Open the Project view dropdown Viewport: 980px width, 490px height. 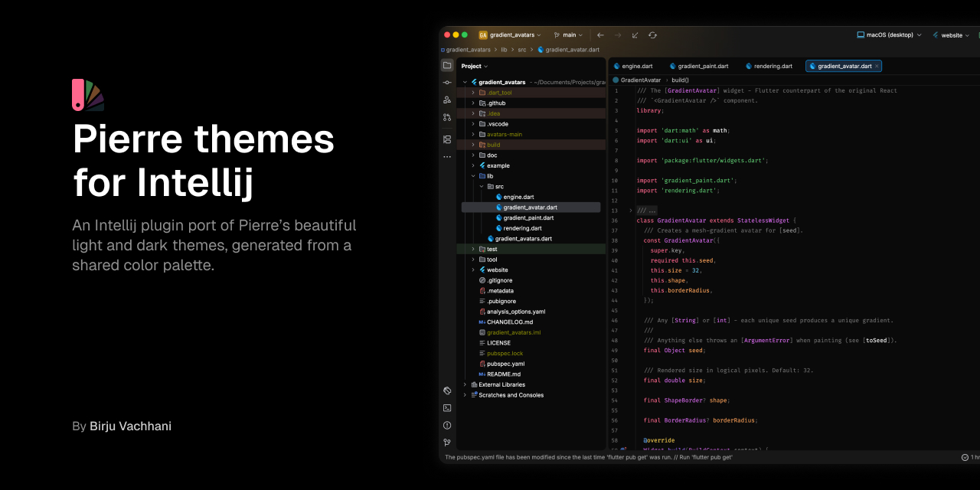tap(475, 66)
